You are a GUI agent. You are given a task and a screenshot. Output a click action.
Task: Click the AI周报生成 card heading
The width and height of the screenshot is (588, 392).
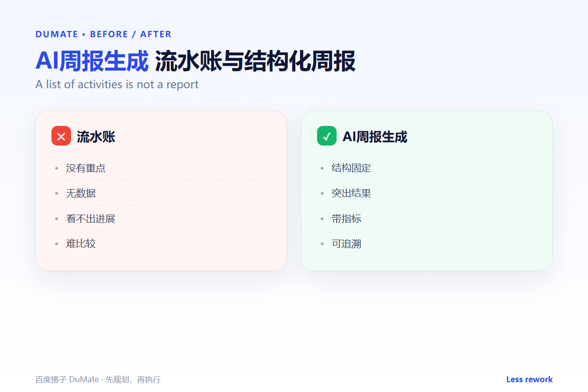click(x=375, y=137)
